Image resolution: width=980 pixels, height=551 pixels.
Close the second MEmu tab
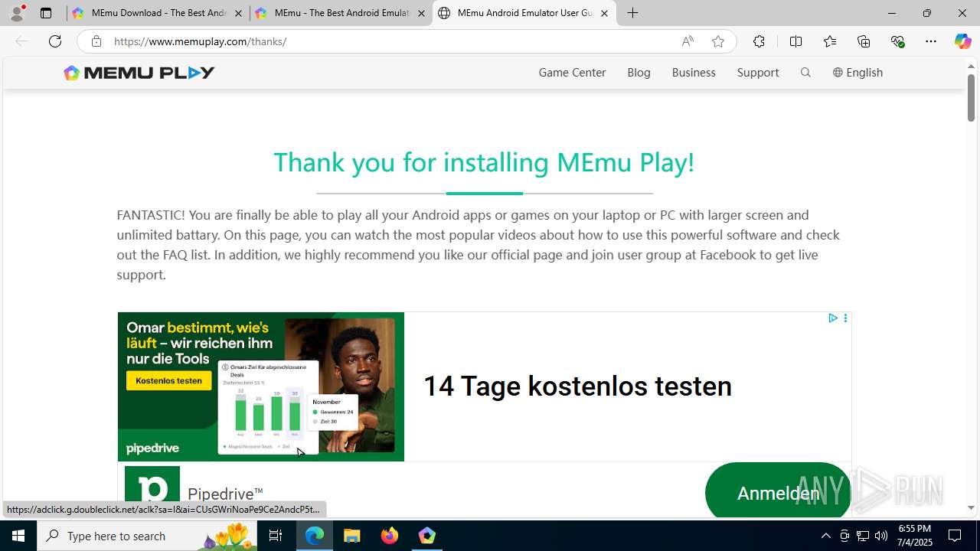point(421,13)
